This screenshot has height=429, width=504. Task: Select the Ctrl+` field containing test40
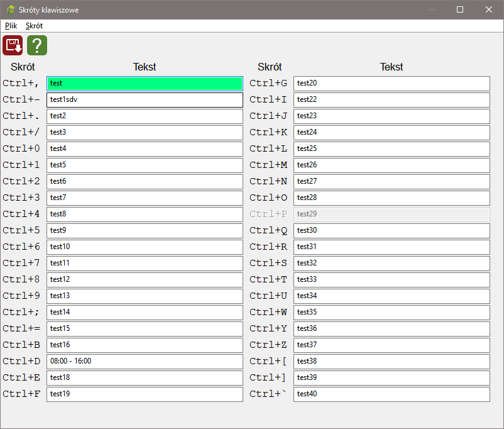pyautogui.click(x=391, y=394)
